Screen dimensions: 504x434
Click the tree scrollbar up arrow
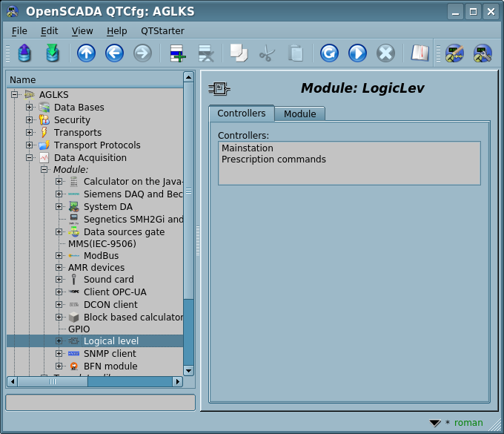188,77
